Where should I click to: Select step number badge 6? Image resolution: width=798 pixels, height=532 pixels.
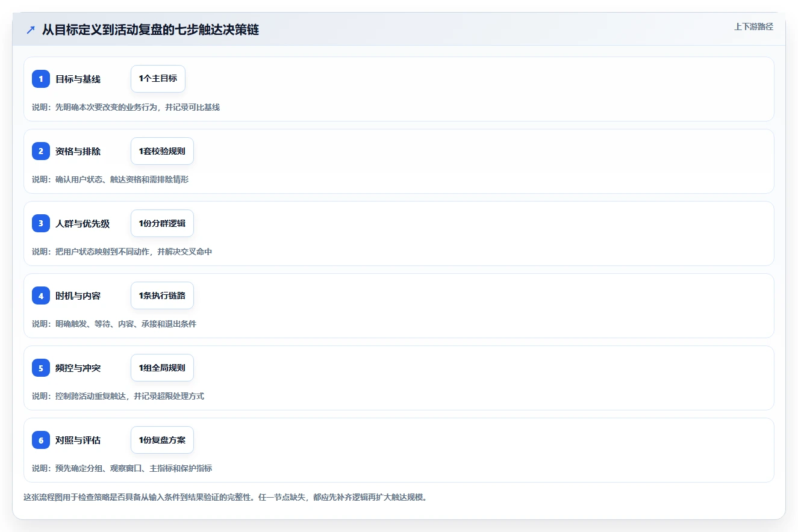pos(41,440)
